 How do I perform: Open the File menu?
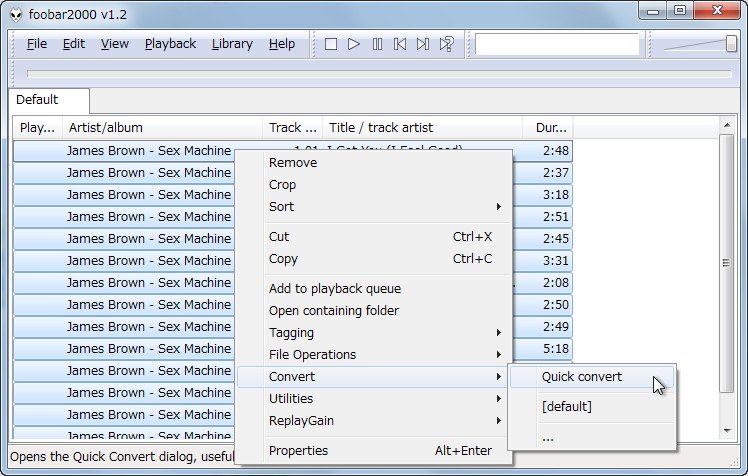tap(37, 44)
